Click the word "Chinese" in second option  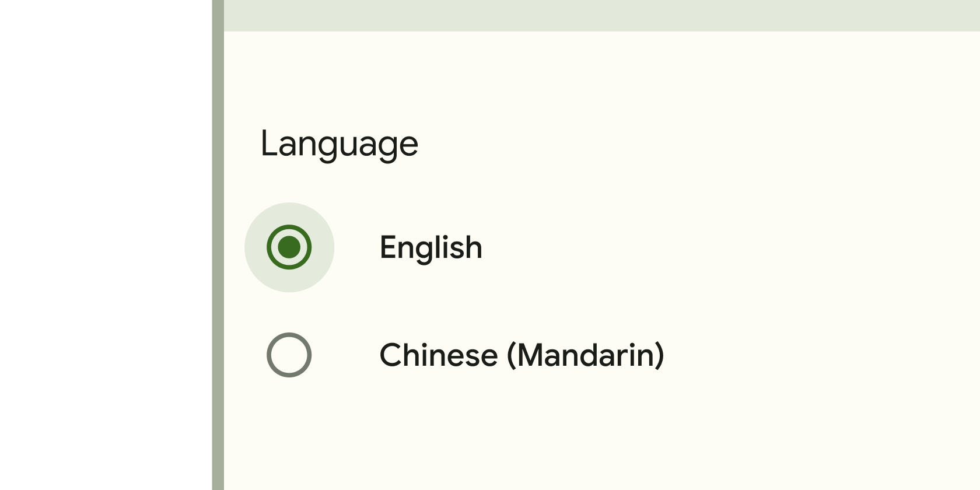[x=439, y=355]
